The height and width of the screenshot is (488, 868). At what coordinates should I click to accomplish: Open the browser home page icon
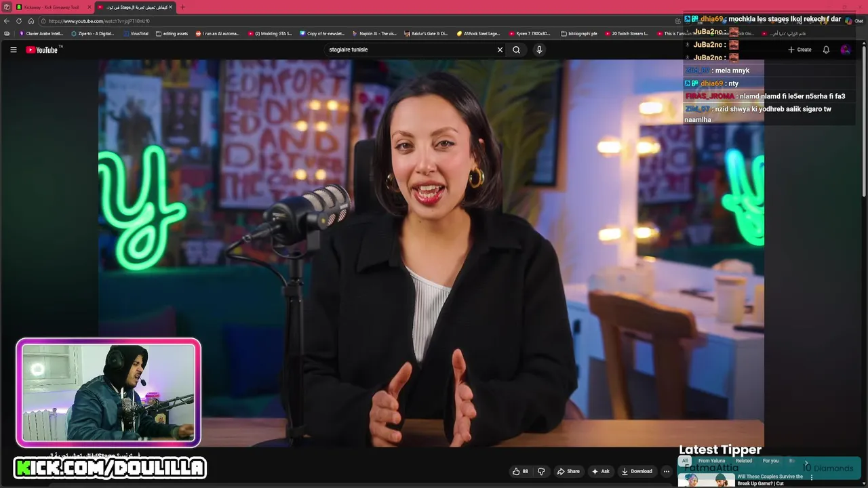[31, 21]
